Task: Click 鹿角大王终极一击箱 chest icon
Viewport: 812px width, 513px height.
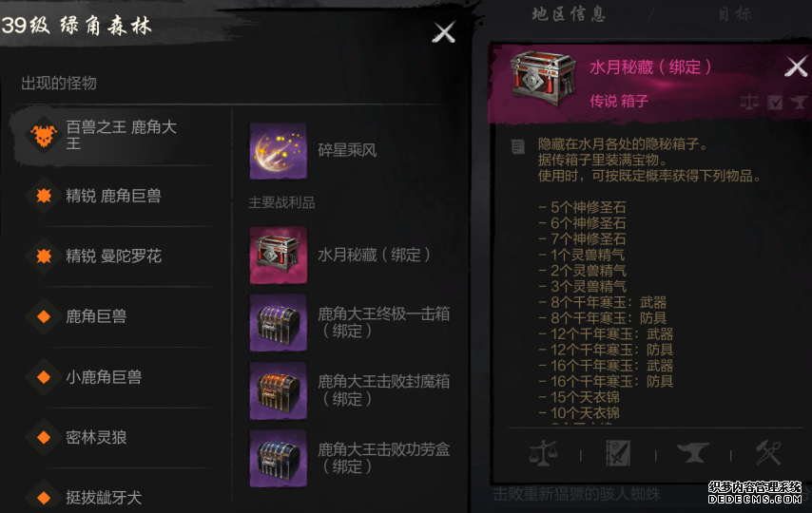Action: coord(278,322)
